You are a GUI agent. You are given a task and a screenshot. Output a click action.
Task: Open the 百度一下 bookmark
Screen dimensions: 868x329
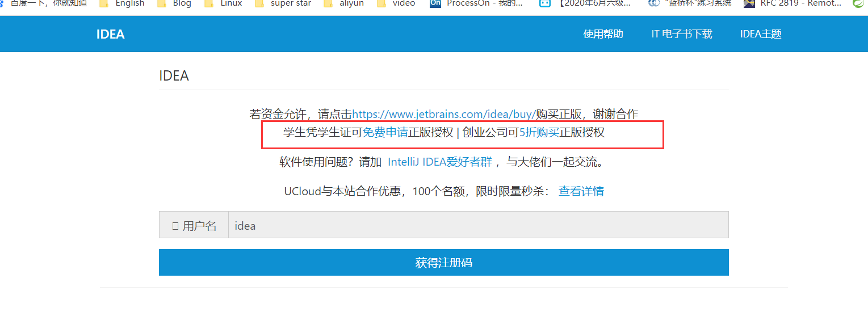(x=44, y=3)
